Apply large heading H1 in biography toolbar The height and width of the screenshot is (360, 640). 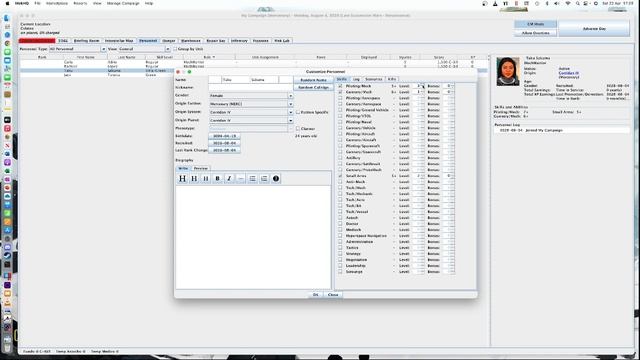(x=182, y=178)
